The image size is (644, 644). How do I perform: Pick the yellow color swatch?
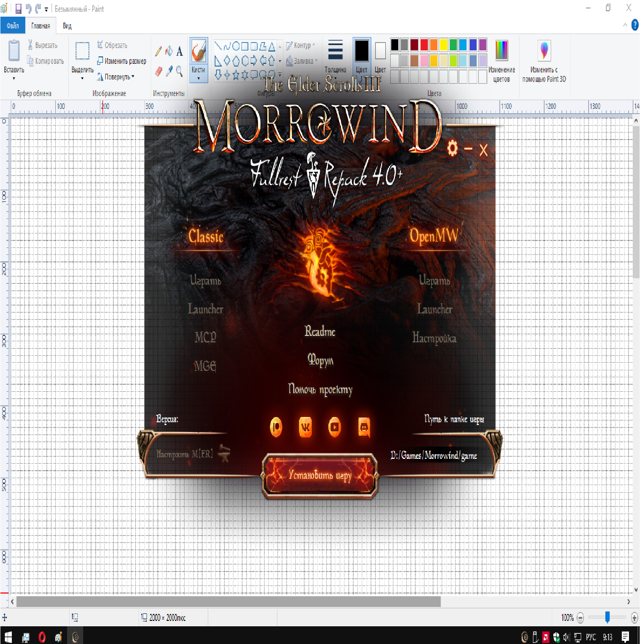point(443,45)
